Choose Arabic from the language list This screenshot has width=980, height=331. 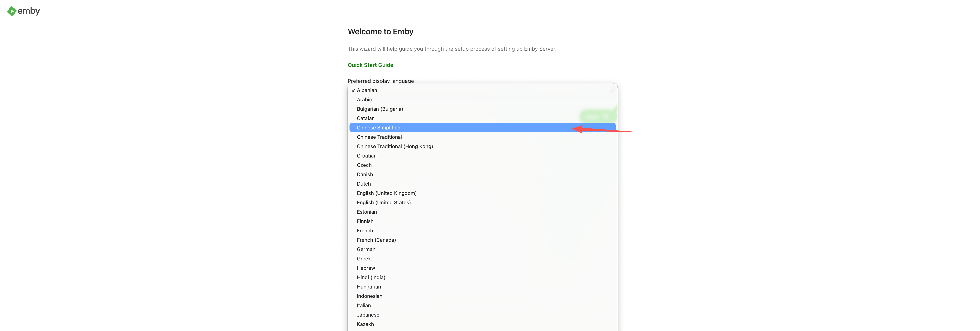point(364,100)
